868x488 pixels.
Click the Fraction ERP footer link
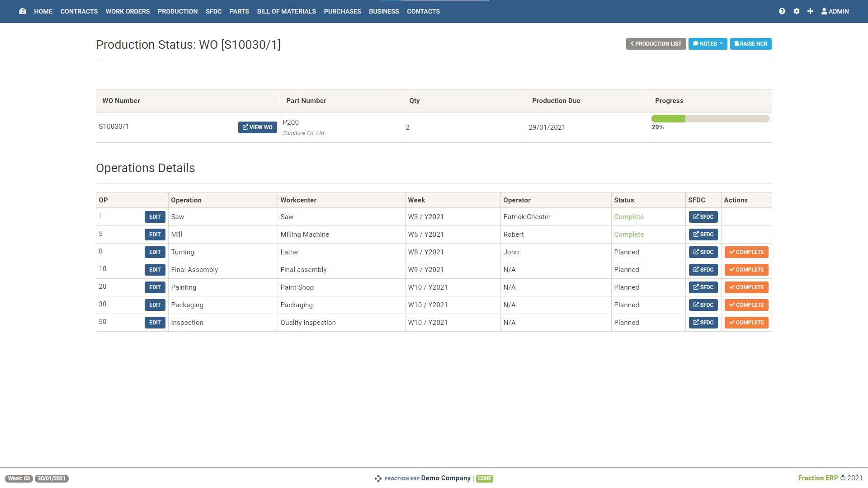(818, 478)
